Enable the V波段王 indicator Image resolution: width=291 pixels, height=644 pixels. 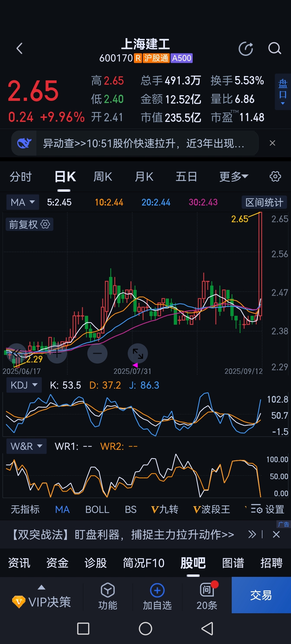click(x=212, y=509)
